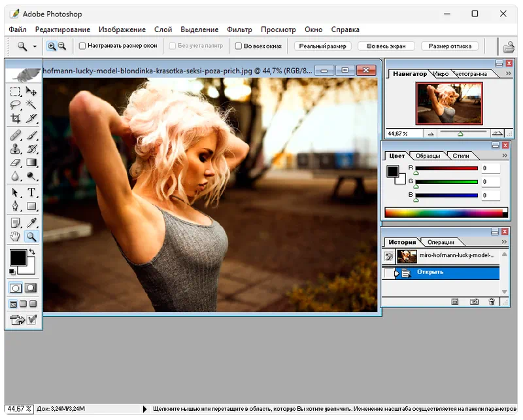Viewport: 523px width, 420px height.
Task: Switch to Full screen mode
Action: [x=33, y=304]
